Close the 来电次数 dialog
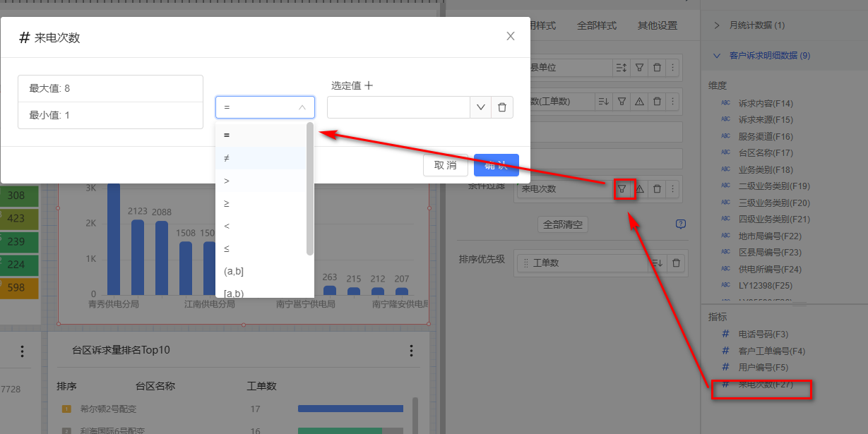 click(511, 37)
